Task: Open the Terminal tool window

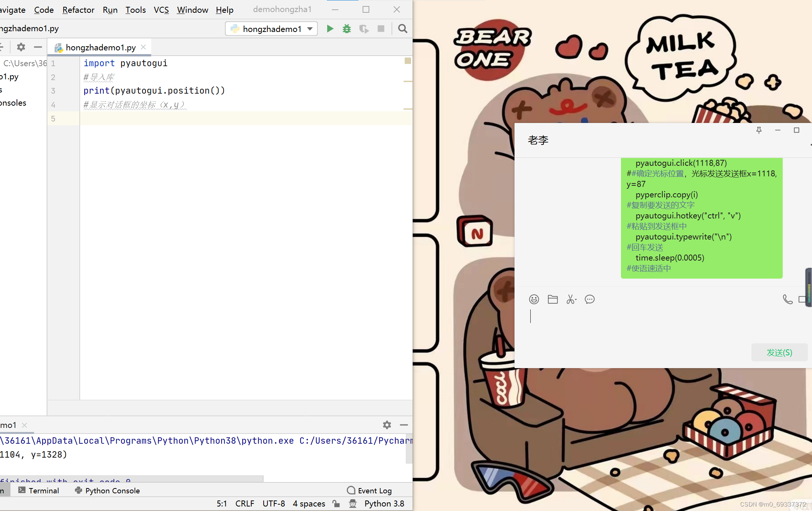Action: [39, 490]
